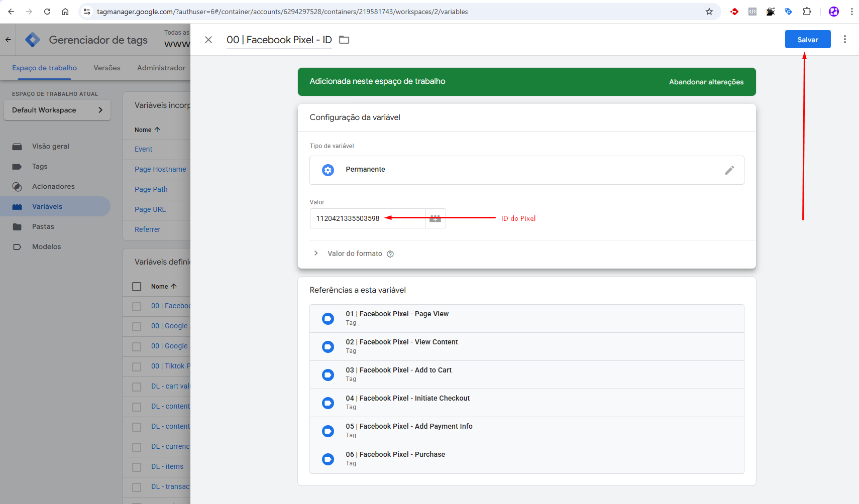Click the Tag Manager back arrow
The width and height of the screenshot is (859, 504).
coord(8,40)
